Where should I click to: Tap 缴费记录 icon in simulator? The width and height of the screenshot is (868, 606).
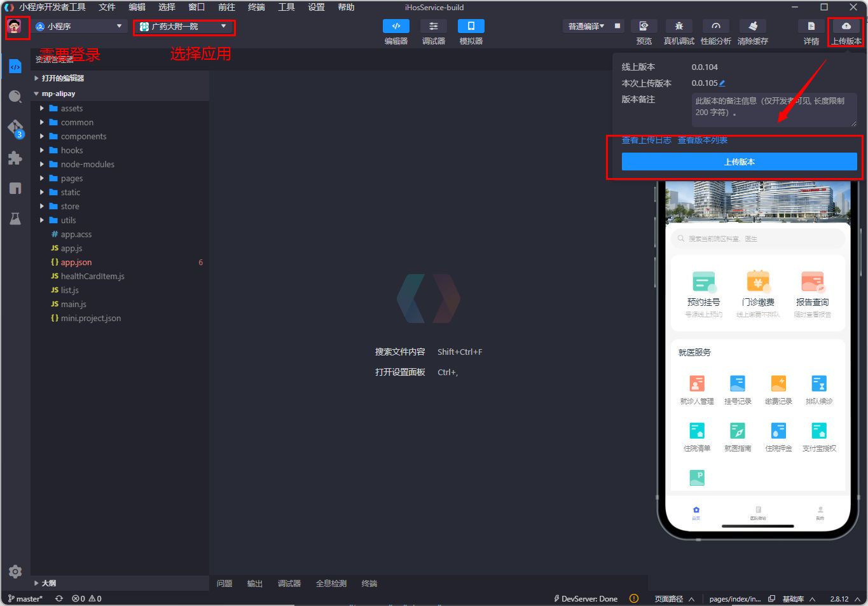778,383
